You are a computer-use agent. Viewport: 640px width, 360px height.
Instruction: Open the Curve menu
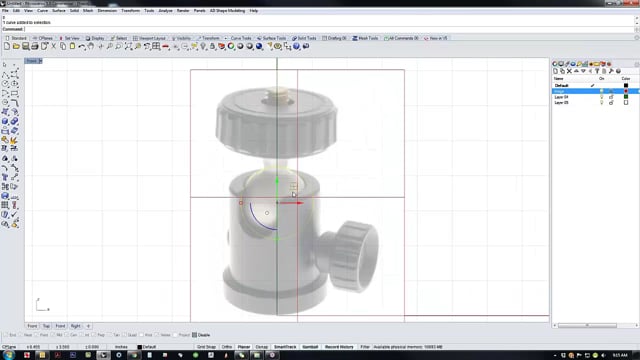tap(42, 11)
